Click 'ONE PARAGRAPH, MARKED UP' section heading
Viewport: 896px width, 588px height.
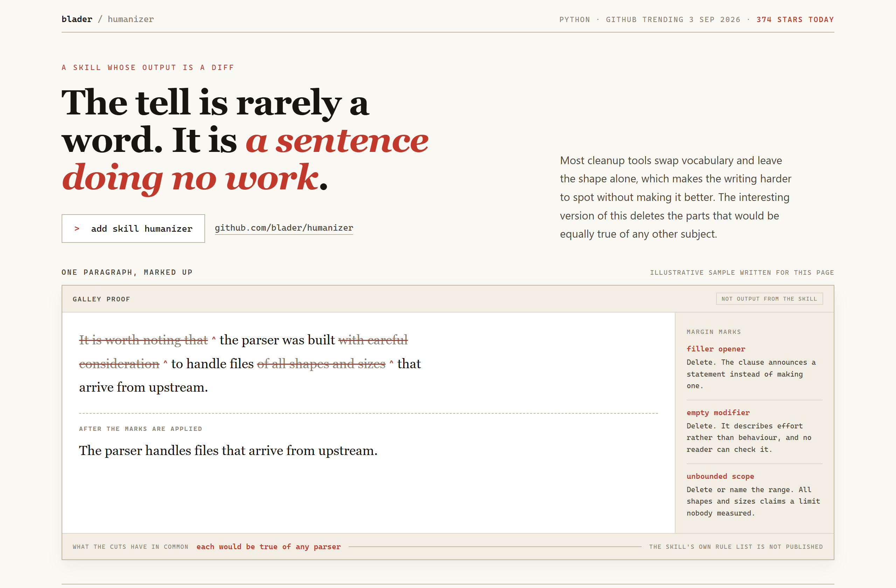coord(127,272)
